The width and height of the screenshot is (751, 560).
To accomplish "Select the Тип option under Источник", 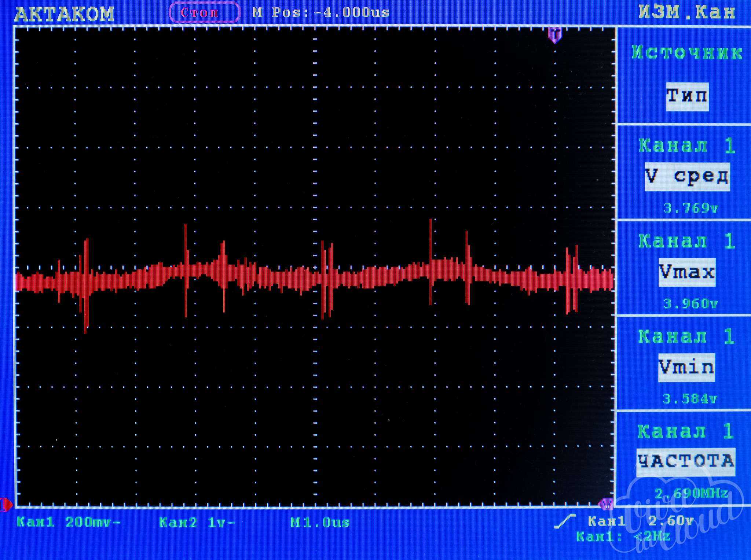I will [x=687, y=96].
